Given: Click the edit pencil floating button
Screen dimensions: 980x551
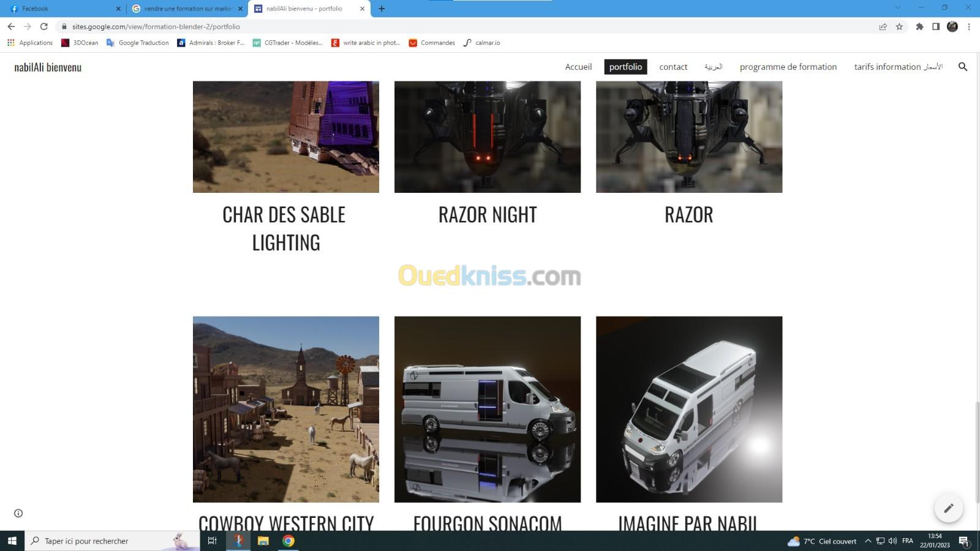Looking at the screenshot, I should tap(948, 508).
